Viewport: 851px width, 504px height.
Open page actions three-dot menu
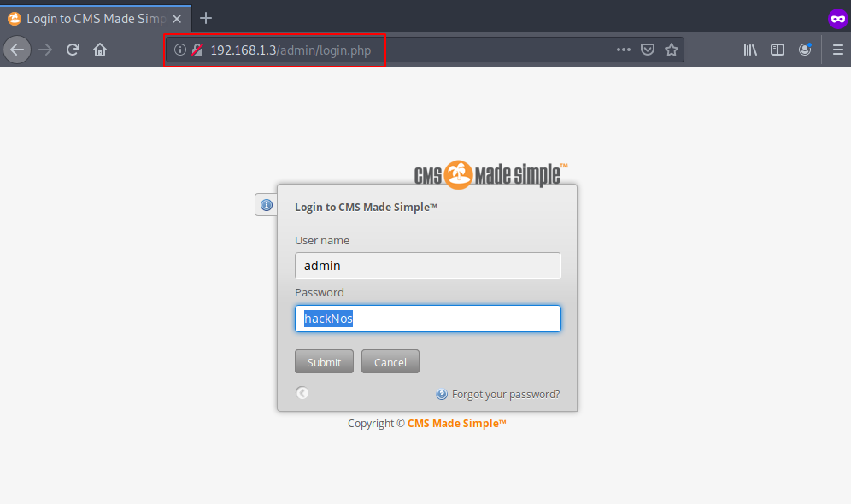(x=624, y=50)
